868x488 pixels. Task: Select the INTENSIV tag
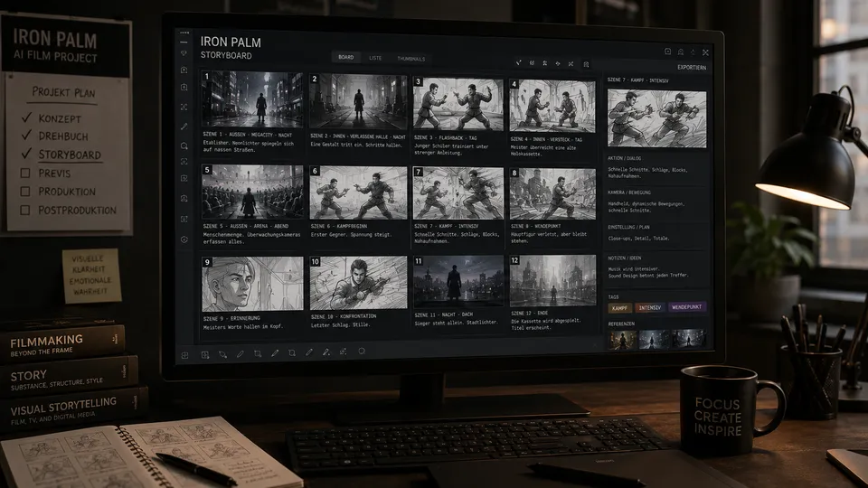[650, 307]
